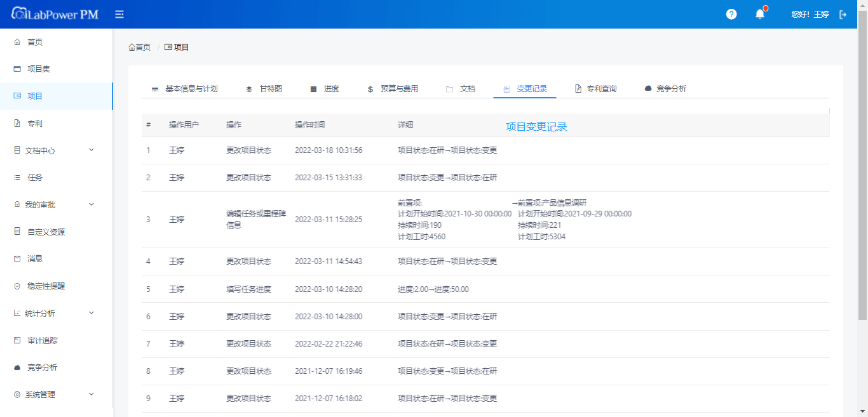Click 操作用户 column header

tap(184, 125)
